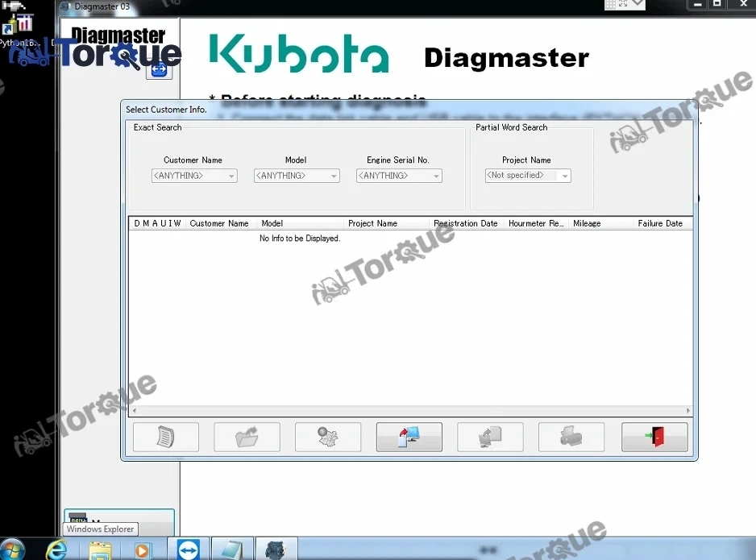Click the printer icon button

point(571,437)
